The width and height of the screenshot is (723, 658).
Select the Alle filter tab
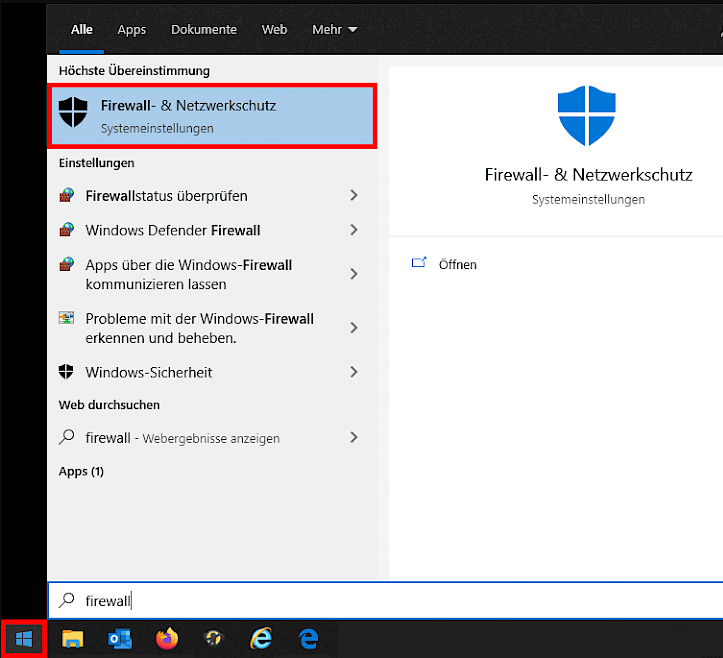pyautogui.click(x=82, y=30)
